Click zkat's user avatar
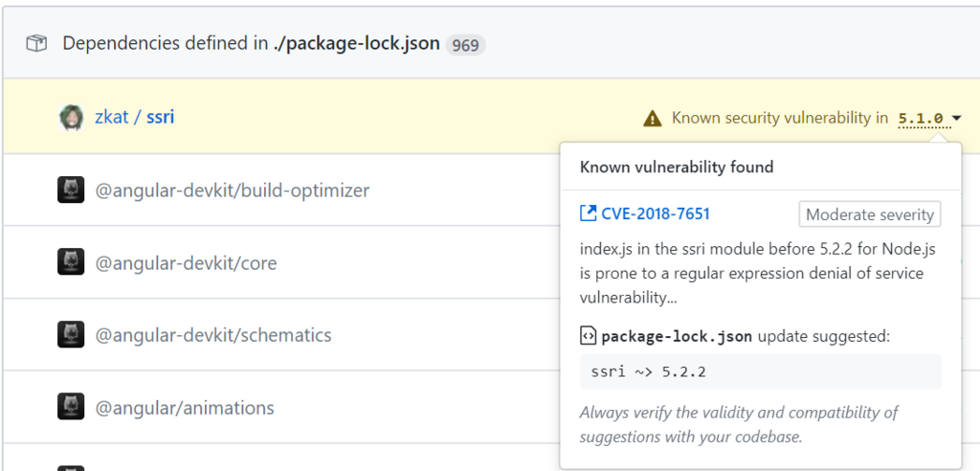The width and height of the screenshot is (980, 471). pyautogui.click(x=71, y=118)
